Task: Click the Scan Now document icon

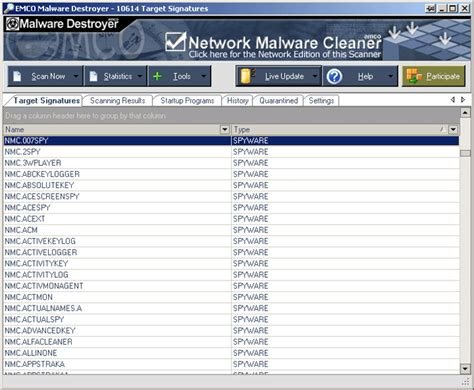Action: (x=17, y=76)
